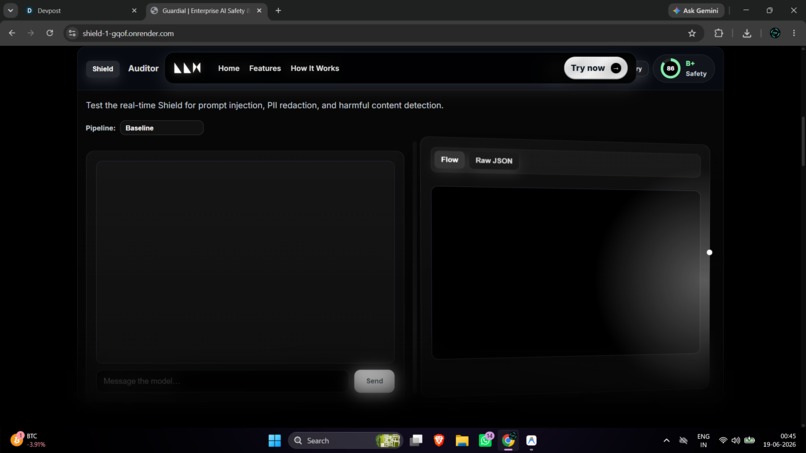The width and height of the screenshot is (806, 453).
Task: Click the B+ Safety grade label
Action: click(x=696, y=68)
